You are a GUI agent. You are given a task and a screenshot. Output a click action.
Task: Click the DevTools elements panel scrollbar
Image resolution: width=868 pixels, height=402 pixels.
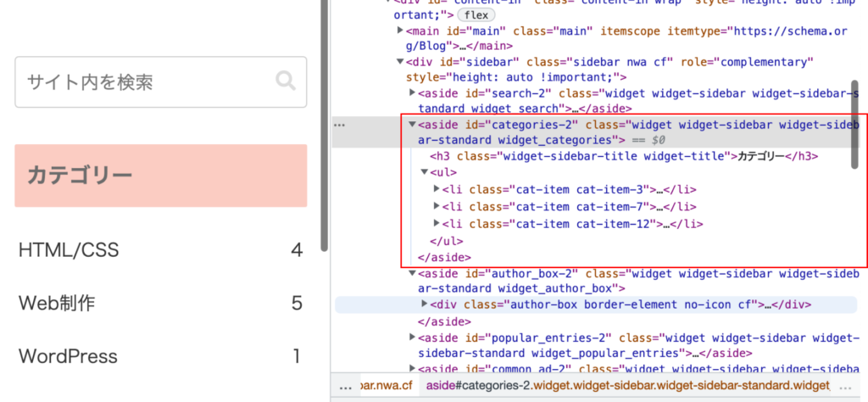(855, 124)
